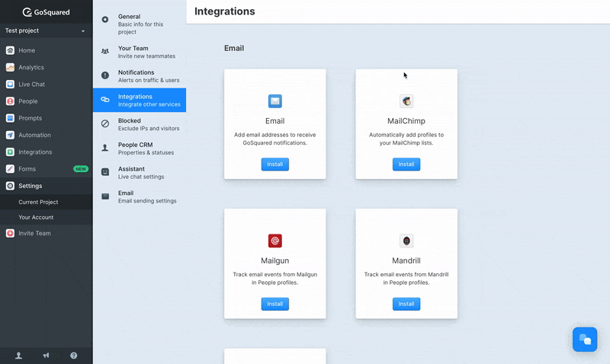Go to People CRM settings
The image size is (610, 364).
pos(140,148)
